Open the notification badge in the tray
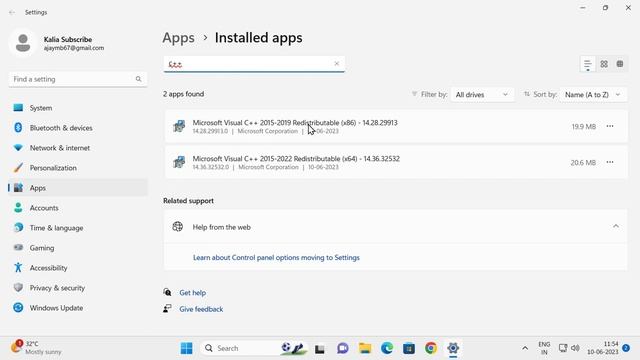The image size is (640, 360). point(626,348)
